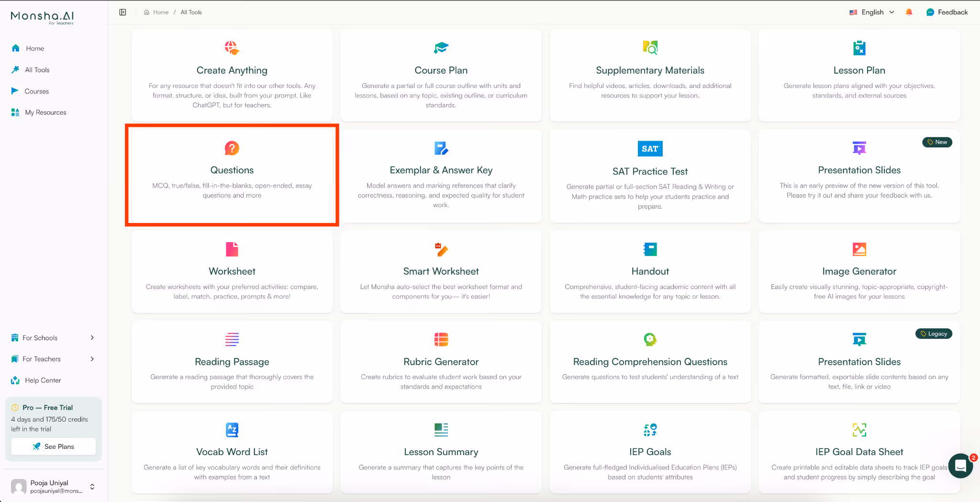The height and width of the screenshot is (502, 980).
Task: Open the Lesson Plan generator
Action: (x=859, y=76)
